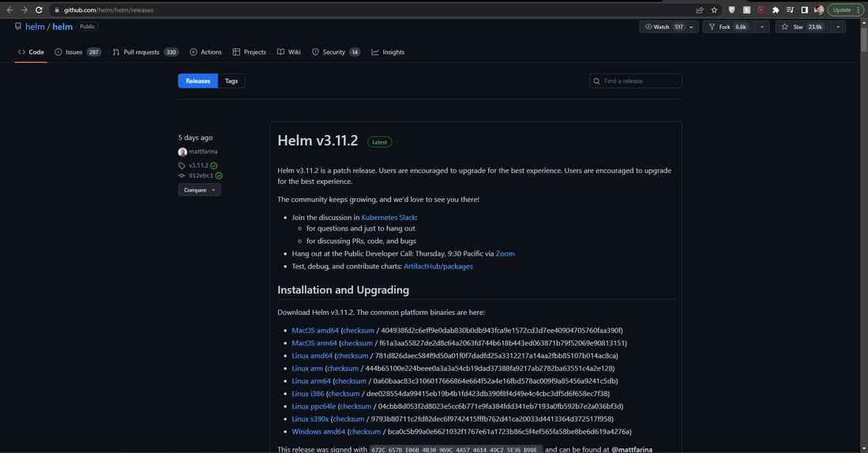Reload the page with the refresh icon

[39, 10]
